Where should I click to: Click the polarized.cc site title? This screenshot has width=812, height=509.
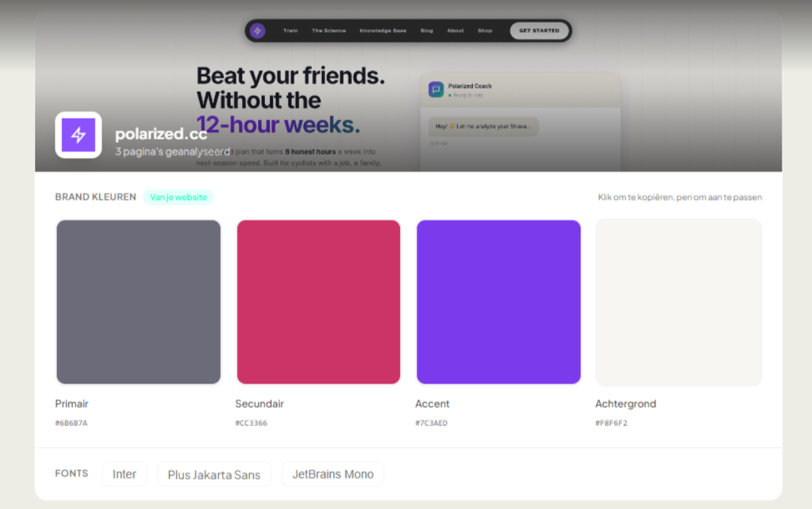[161, 134]
